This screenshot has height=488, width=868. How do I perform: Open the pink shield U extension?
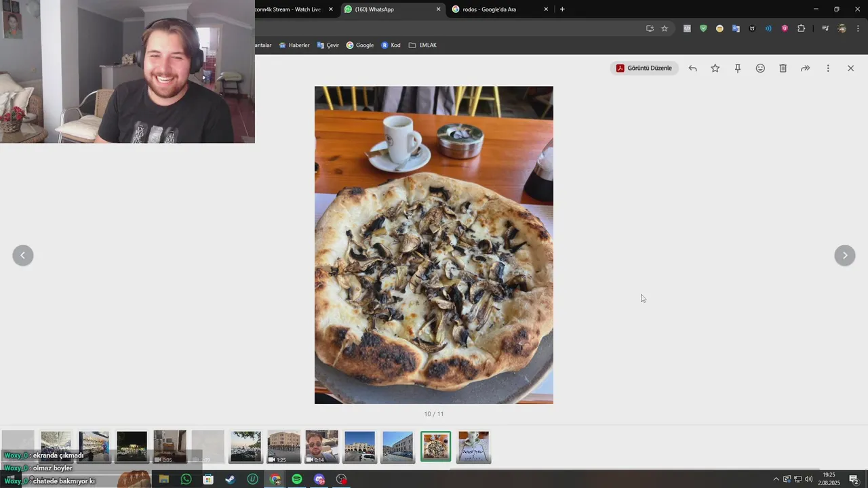(x=785, y=28)
